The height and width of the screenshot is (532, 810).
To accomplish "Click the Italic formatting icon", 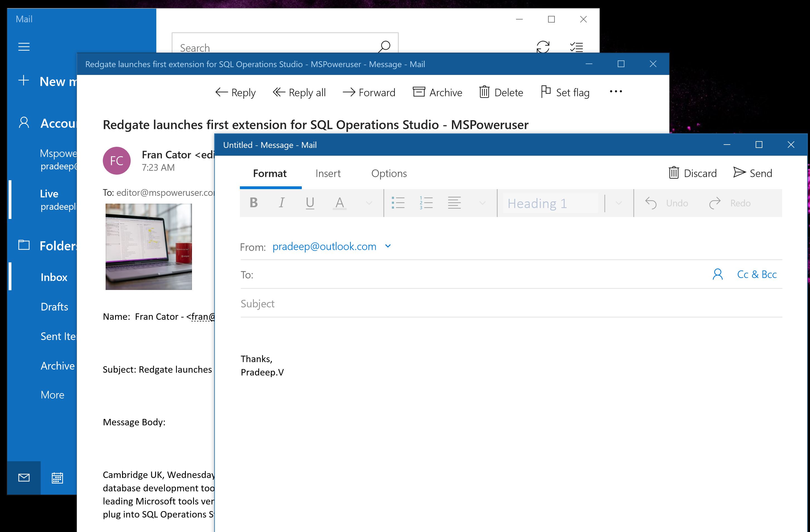I will [281, 202].
